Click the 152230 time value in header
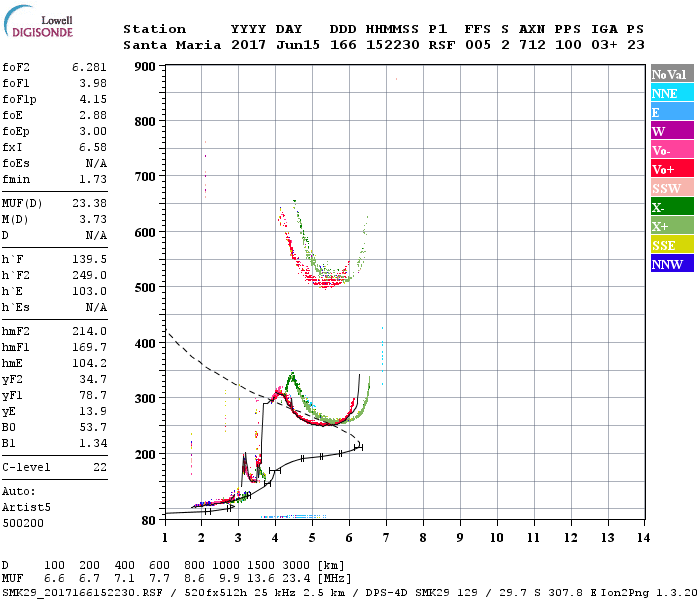The image size is (700, 600). [x=392, y=45]
